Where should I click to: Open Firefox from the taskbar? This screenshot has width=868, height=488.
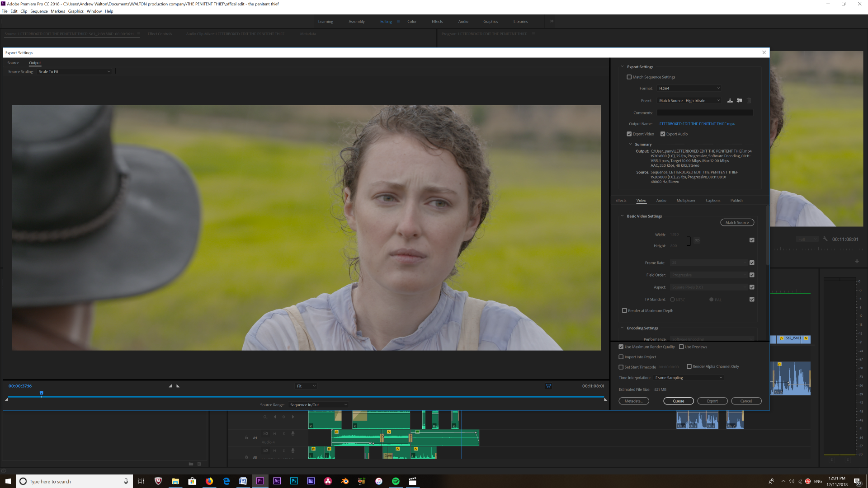click(x=209, y=481)
